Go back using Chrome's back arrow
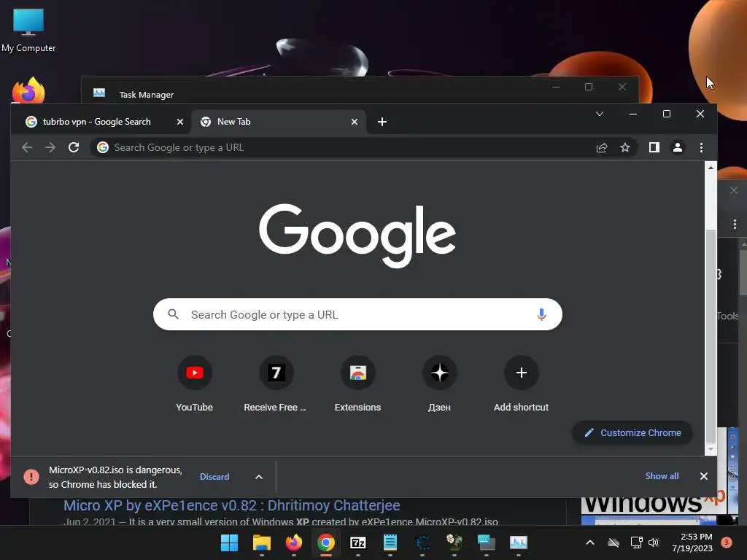This screenshot has width=747, height=560. pos(27,147)
